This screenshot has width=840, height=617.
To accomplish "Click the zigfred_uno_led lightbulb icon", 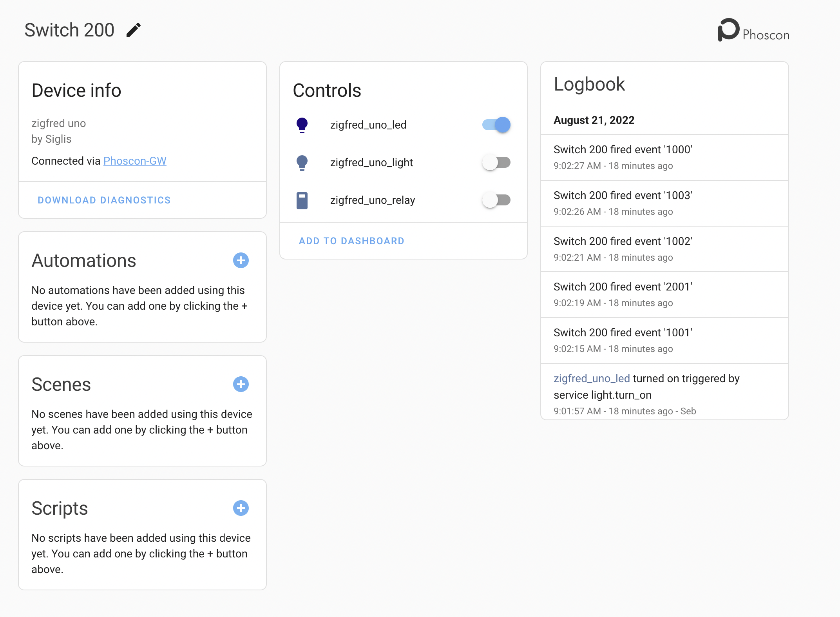I will (302, 125).
